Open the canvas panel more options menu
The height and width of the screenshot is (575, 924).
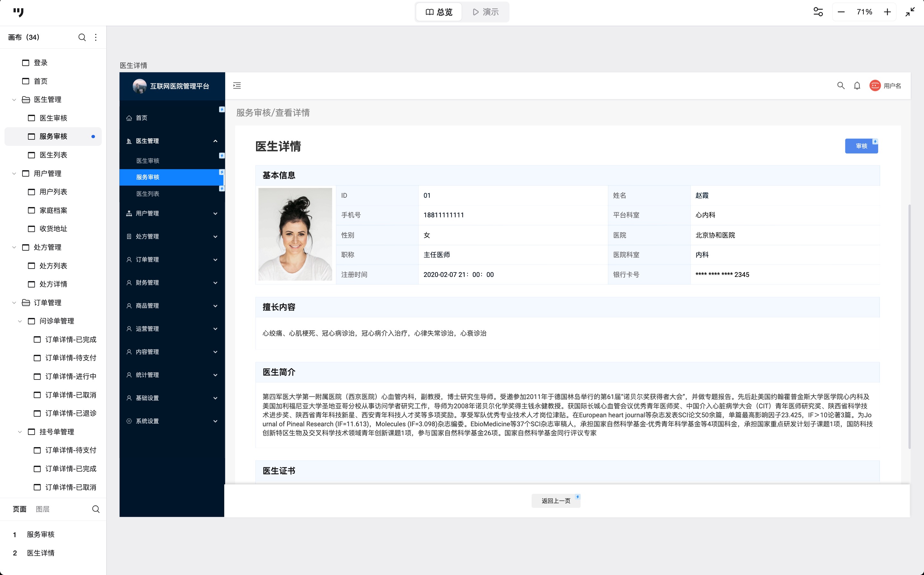[x=96, y=37]
